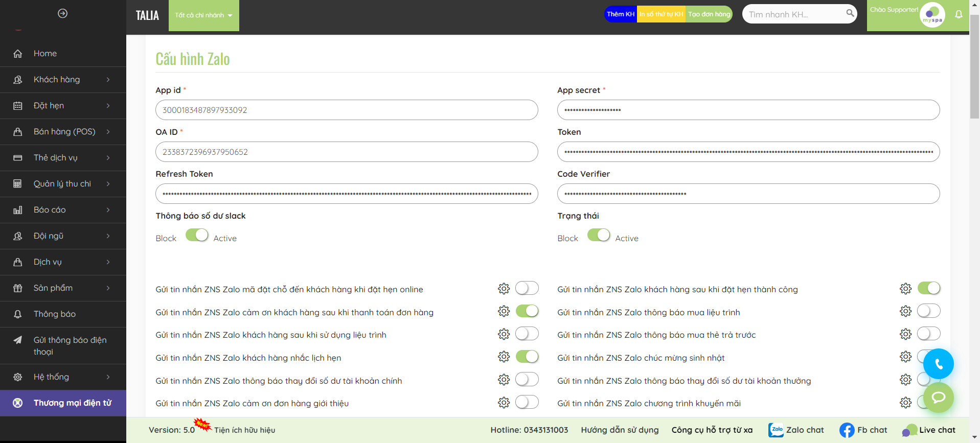Click the App id input field
The width and height of the screenshot is (980, 443).
point(347,110)
